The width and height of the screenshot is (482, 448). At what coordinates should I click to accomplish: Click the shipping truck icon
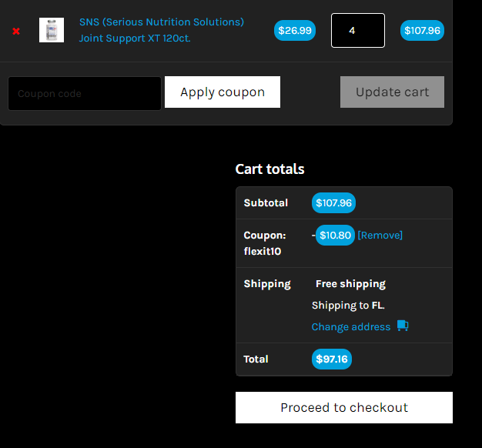click(x=403, y=326)
